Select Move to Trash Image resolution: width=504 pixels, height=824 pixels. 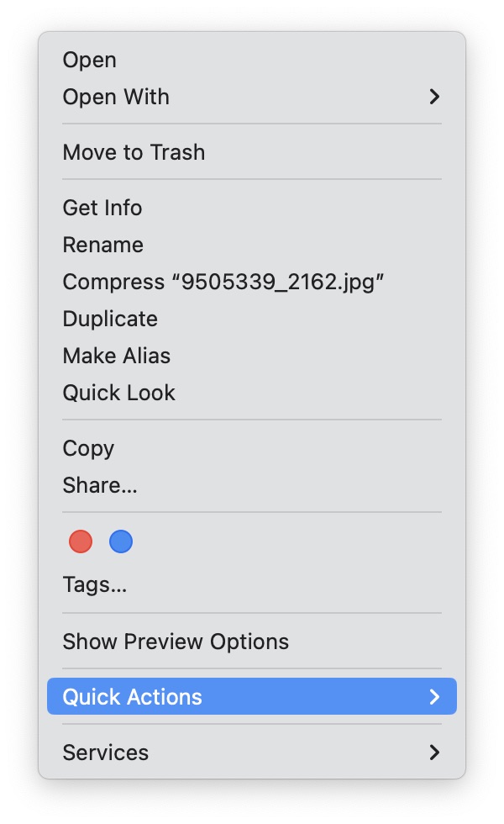tap(251, 152)
